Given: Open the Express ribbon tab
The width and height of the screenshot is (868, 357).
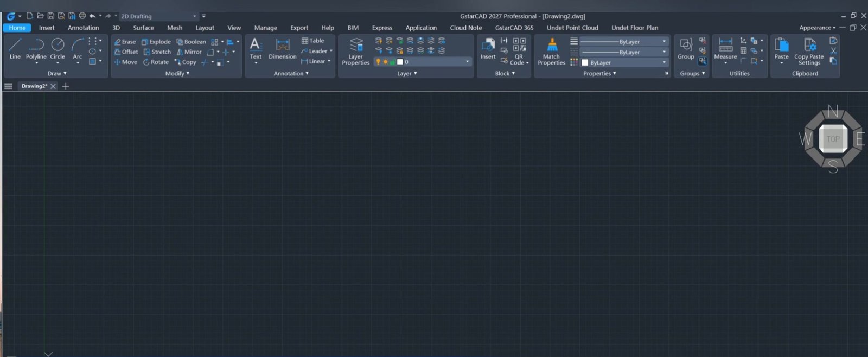Looking at the screenshot, I should (x=382, y=28).
